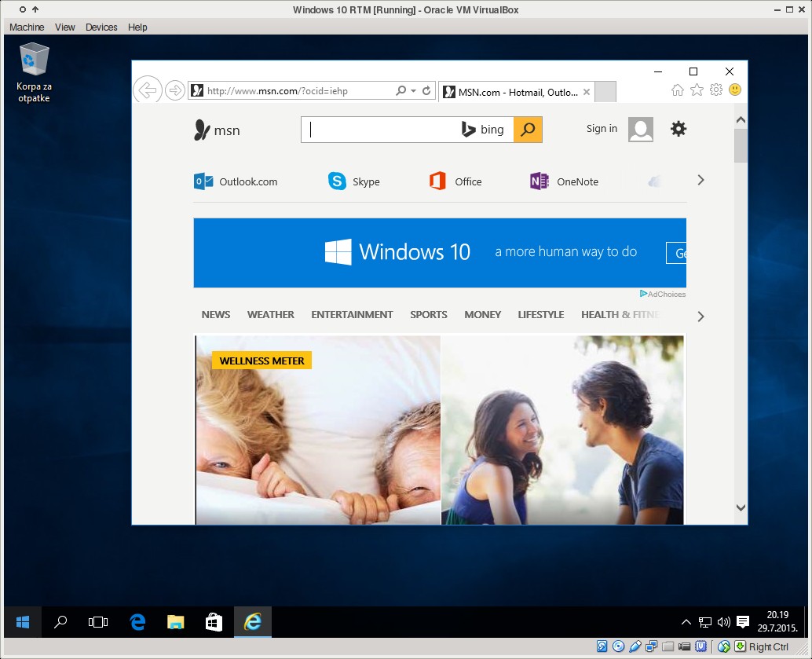Open the Outlook.com link
Screen dimensions: 812x659
(236, 181)
